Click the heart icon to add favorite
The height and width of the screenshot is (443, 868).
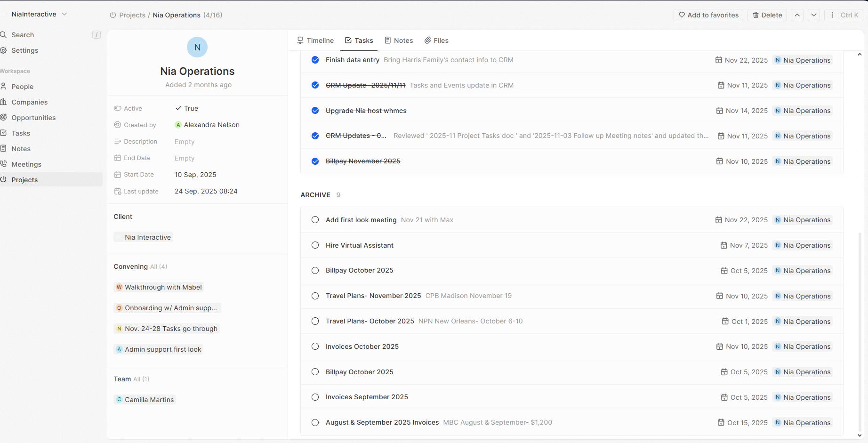[682, 15]
